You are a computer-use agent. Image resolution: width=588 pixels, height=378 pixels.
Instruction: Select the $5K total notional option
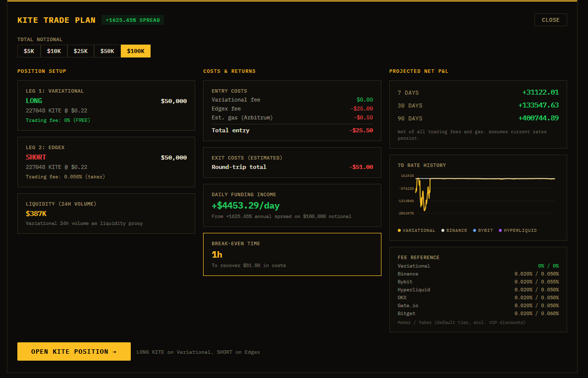click(x=29, y=51)
